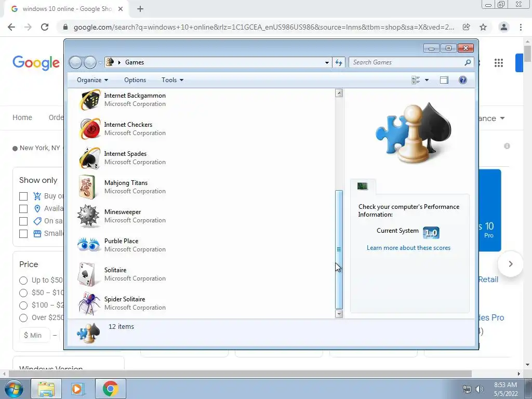Show next shopping results carousel arrow
The image size is (532, 399).
[x=510, y=264]
